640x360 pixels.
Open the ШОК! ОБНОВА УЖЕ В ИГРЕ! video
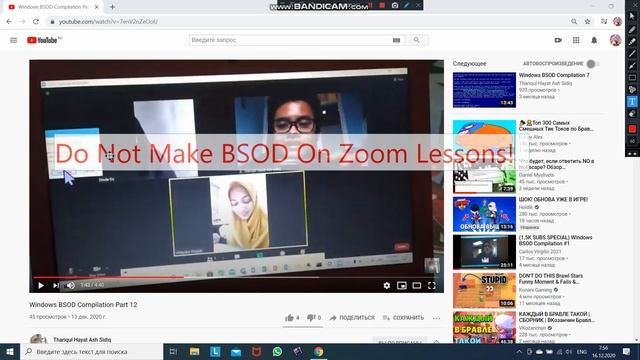coord(553,199)
